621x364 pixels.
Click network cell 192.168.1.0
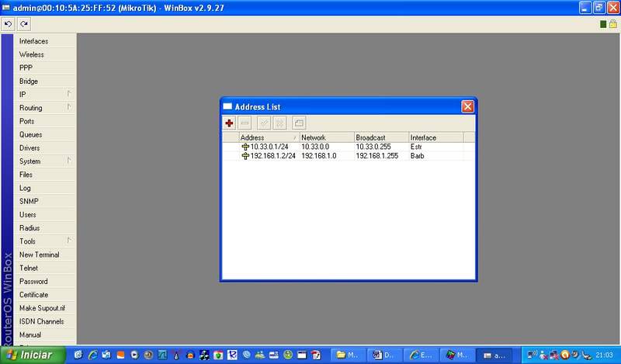[319, 156]
